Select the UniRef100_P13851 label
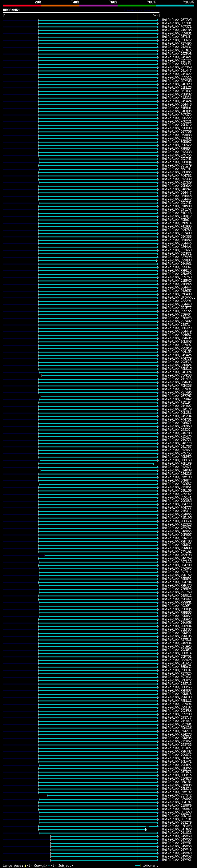This screenshot has width=197, height=868. [x=177, y=487]
